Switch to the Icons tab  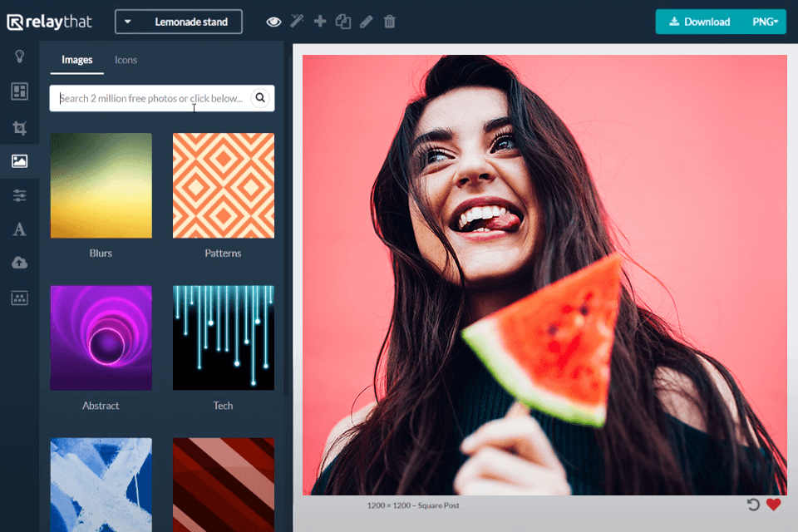point(126,60)
